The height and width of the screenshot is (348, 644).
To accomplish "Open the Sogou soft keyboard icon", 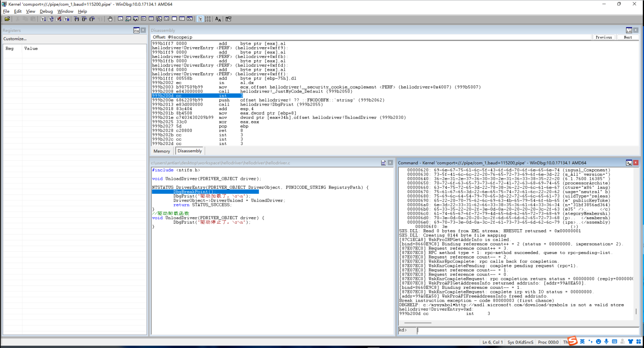I will click(614, 341).
